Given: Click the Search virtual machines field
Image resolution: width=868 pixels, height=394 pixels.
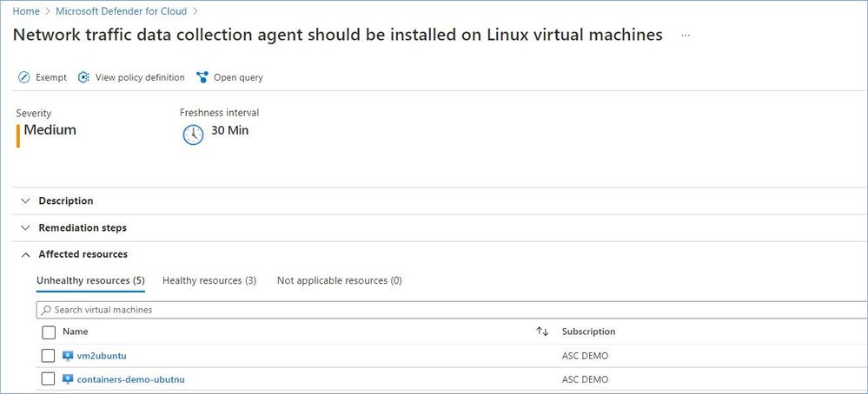Looking at the screenshot, I should click(451, 310).
